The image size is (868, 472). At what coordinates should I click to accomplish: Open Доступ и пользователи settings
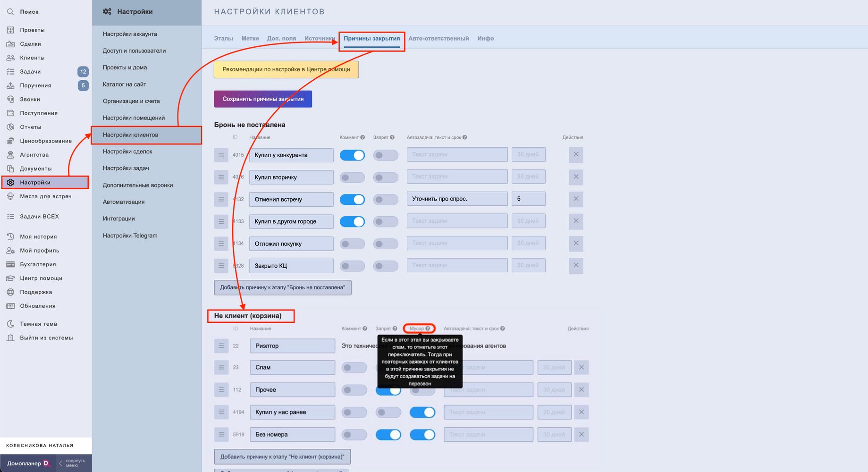134,51
